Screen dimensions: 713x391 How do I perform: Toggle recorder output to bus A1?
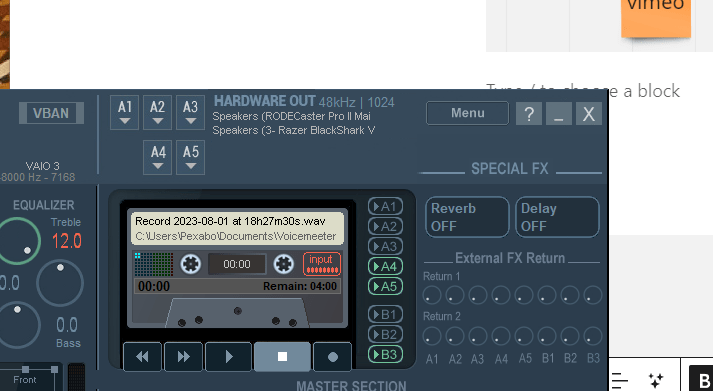385,206
